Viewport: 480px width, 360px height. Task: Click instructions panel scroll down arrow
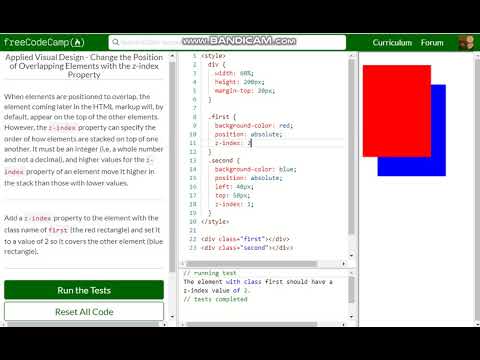[172, 316]
